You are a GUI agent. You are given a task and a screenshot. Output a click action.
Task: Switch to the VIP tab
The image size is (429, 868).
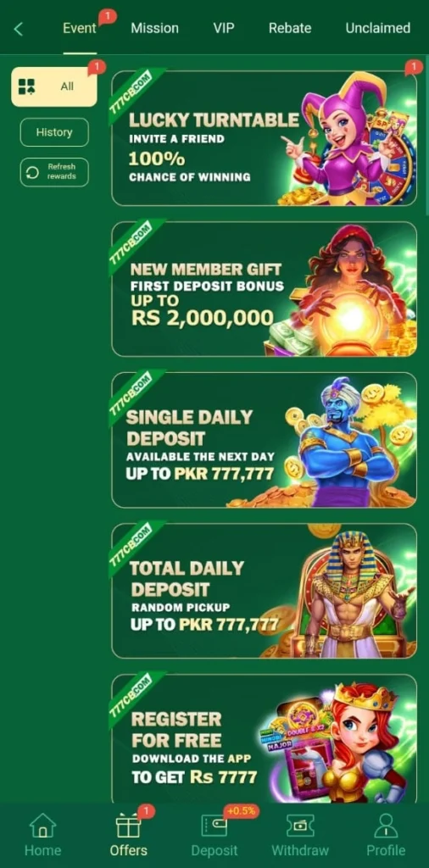224,28
